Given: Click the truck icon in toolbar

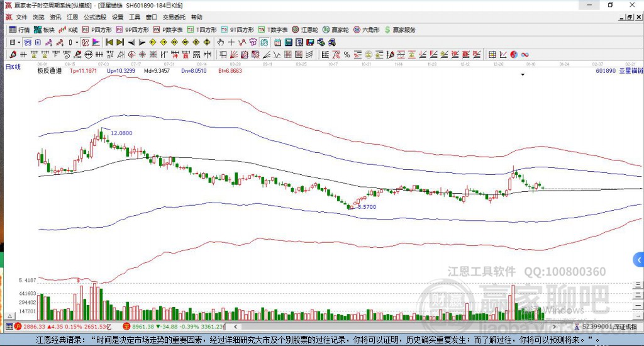Looking at the screenshot, I should point(332,42).
